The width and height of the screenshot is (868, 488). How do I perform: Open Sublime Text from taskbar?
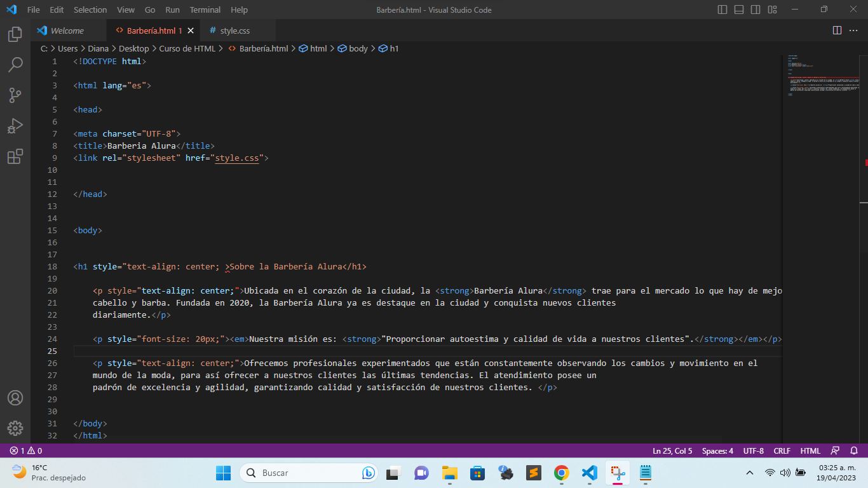pos(533,473)
